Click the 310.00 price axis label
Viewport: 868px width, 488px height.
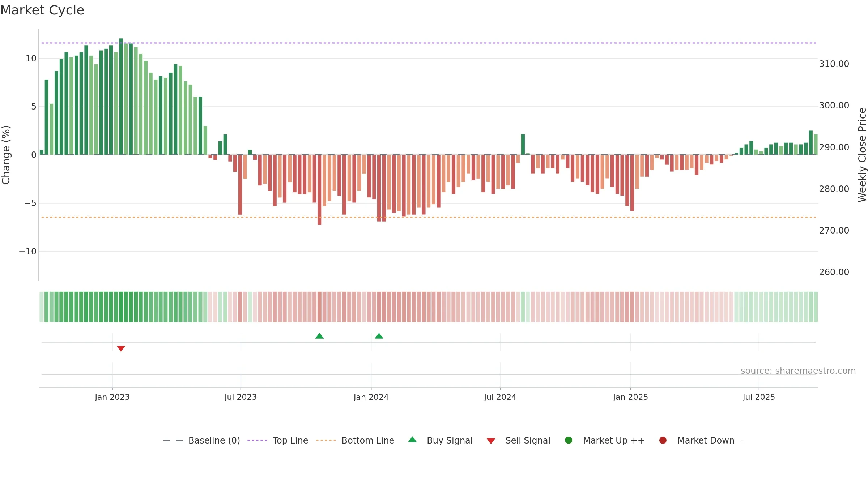click(x=834, y=64)
